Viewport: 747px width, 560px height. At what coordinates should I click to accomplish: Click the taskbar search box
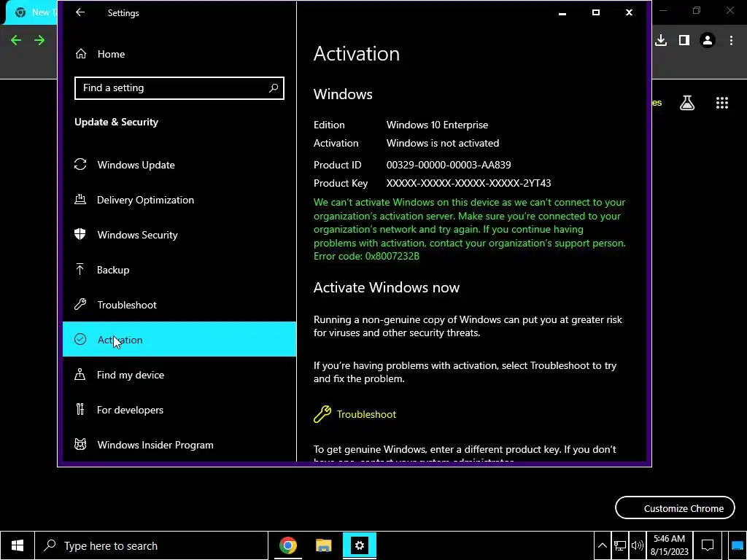tap(152, 545)
